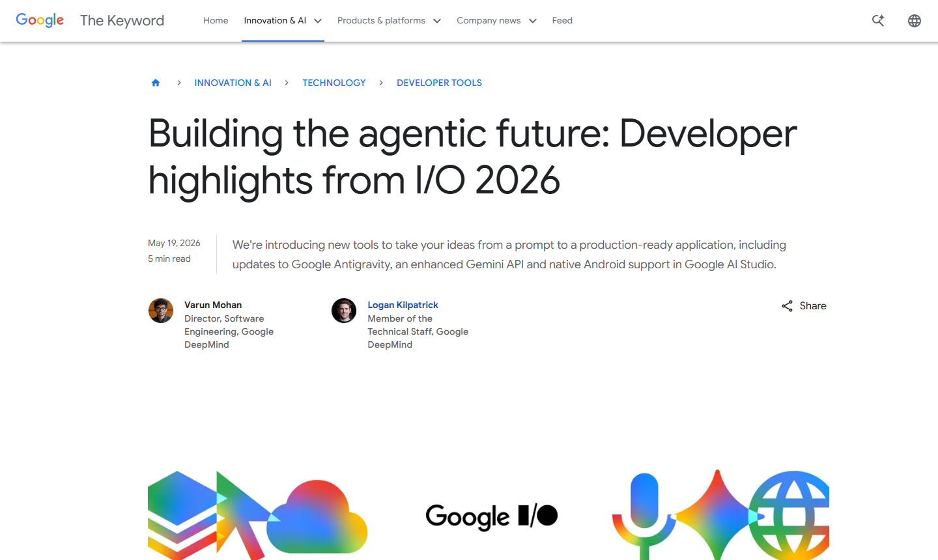
Task: Click the Google I/O hero banner image
Action: click(x=489, y=514)
